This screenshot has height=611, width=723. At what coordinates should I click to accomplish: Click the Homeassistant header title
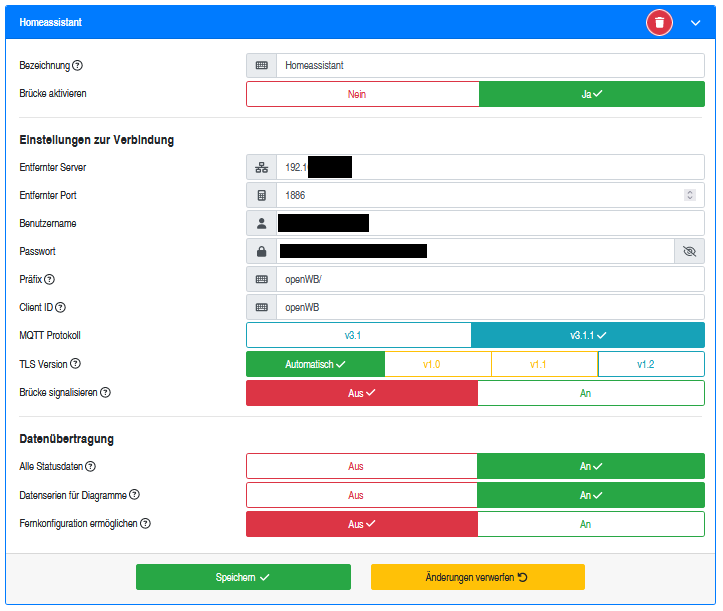point(50,23)
